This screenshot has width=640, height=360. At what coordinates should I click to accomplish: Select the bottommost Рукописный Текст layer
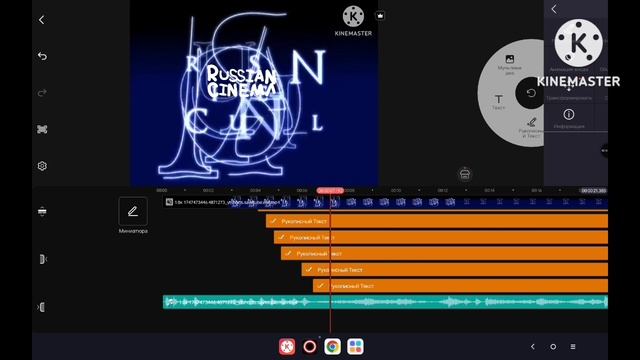pos(460,286)
